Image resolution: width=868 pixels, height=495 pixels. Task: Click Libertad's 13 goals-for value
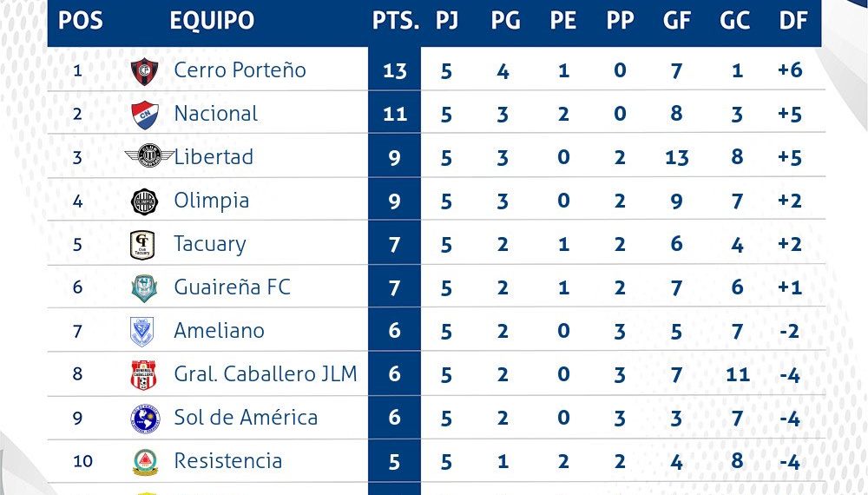click(x=677, y=157)
